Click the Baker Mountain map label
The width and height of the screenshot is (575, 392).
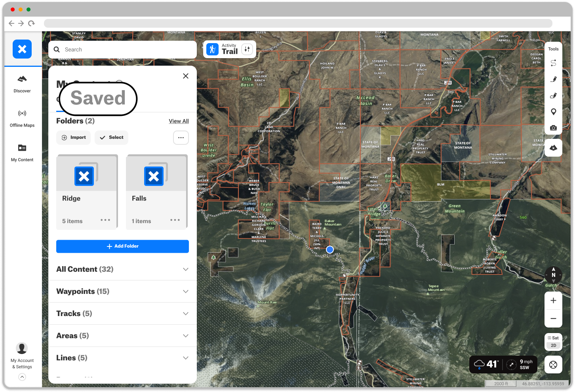(x=333, y=223)
